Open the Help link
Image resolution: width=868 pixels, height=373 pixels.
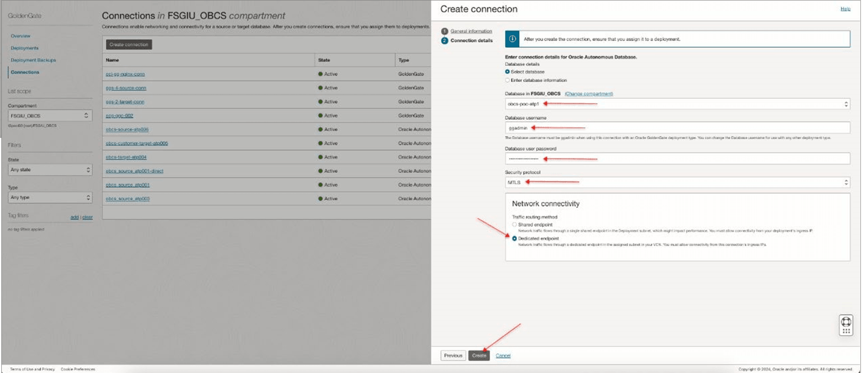point(846,9)
